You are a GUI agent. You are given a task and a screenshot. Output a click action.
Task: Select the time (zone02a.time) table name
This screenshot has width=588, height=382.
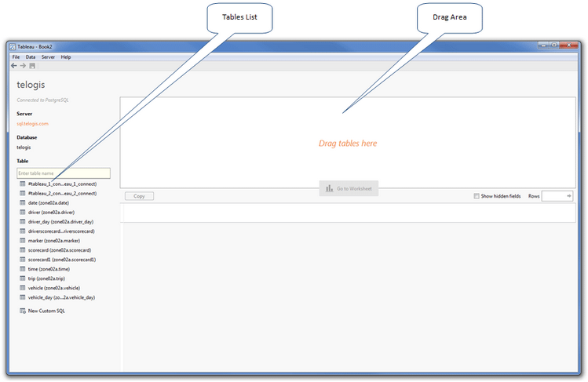point(49,269)
